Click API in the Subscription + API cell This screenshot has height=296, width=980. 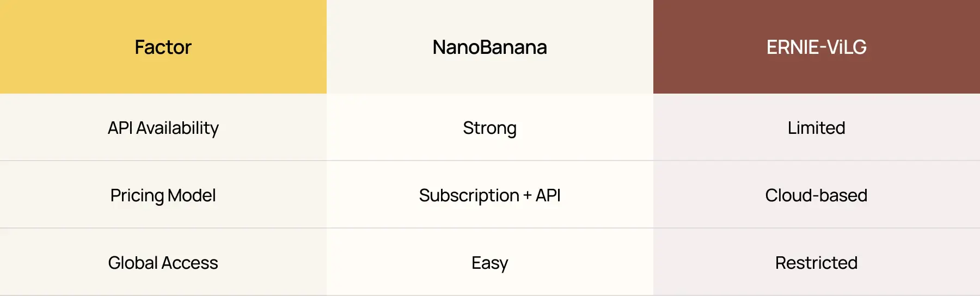(x=548, y=195)
